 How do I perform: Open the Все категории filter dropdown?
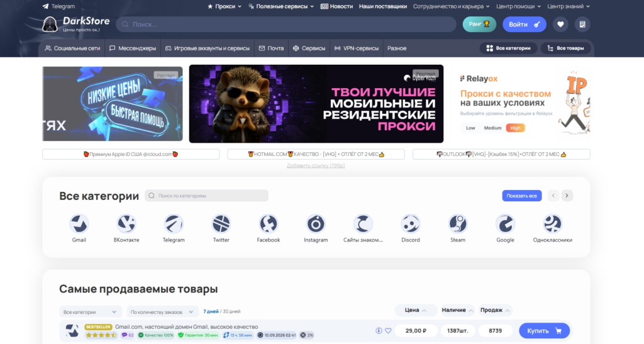coord(91,312)
